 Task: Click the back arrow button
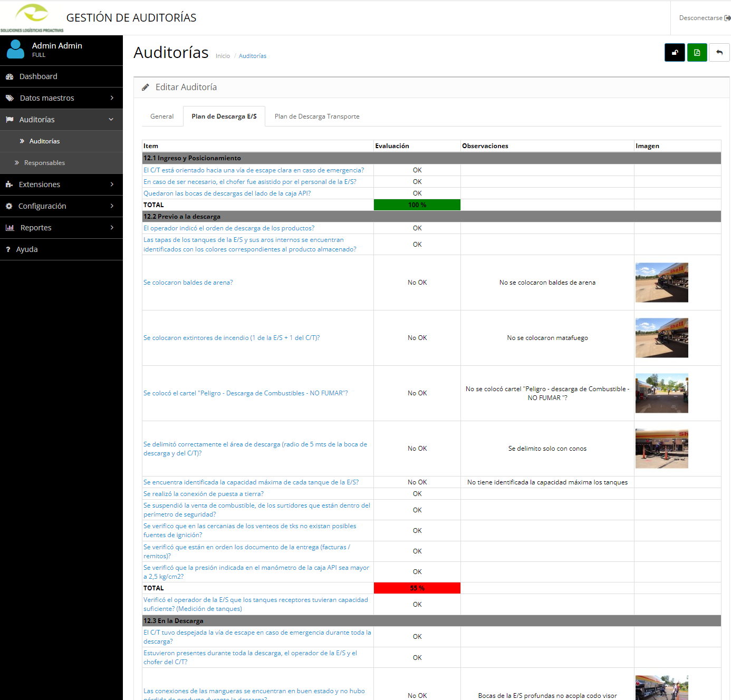(x=719, y=53)
